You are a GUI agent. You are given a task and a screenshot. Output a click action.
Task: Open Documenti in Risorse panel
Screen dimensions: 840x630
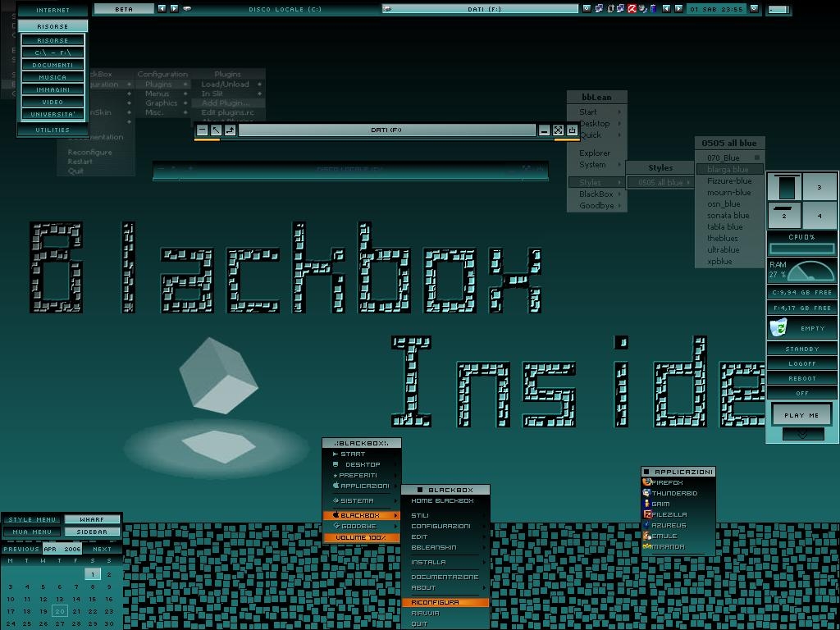click(52, 65)
